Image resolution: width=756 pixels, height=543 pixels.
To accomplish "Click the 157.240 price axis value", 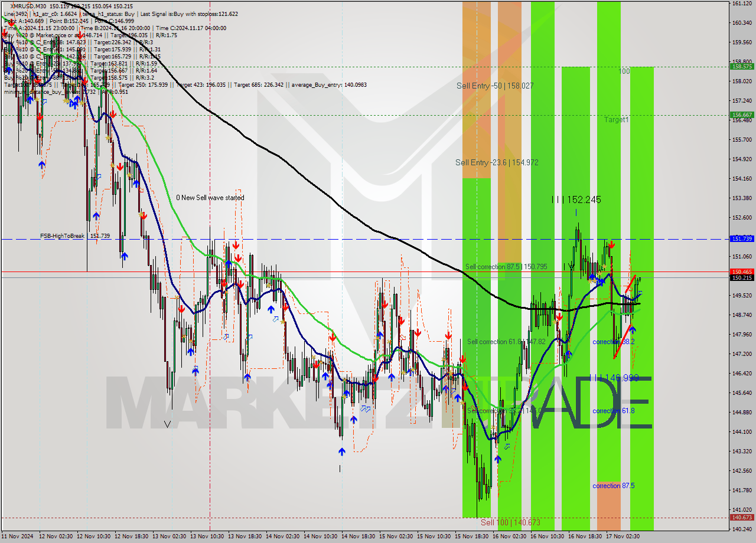I will coord(741,101).
